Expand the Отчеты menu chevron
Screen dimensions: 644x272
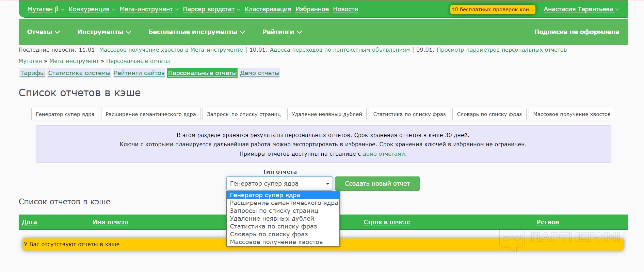57,32
